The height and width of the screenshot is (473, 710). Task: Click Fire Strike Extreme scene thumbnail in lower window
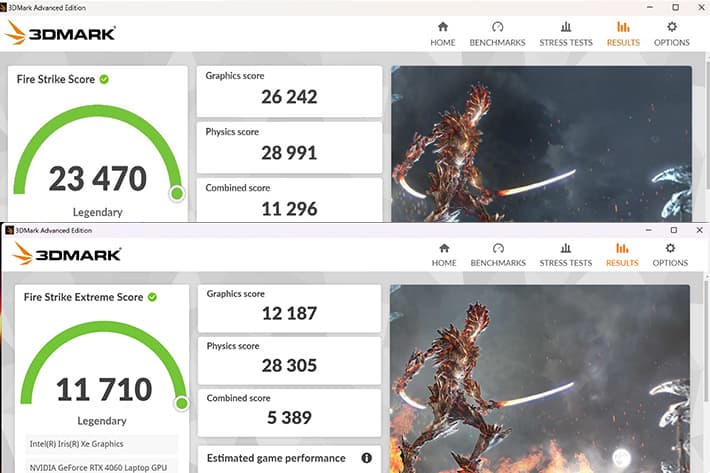click(540, 379)
